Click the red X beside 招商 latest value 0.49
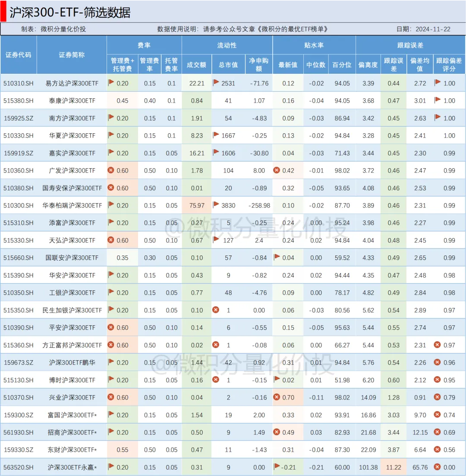466x476 pixels. point(277,432)
